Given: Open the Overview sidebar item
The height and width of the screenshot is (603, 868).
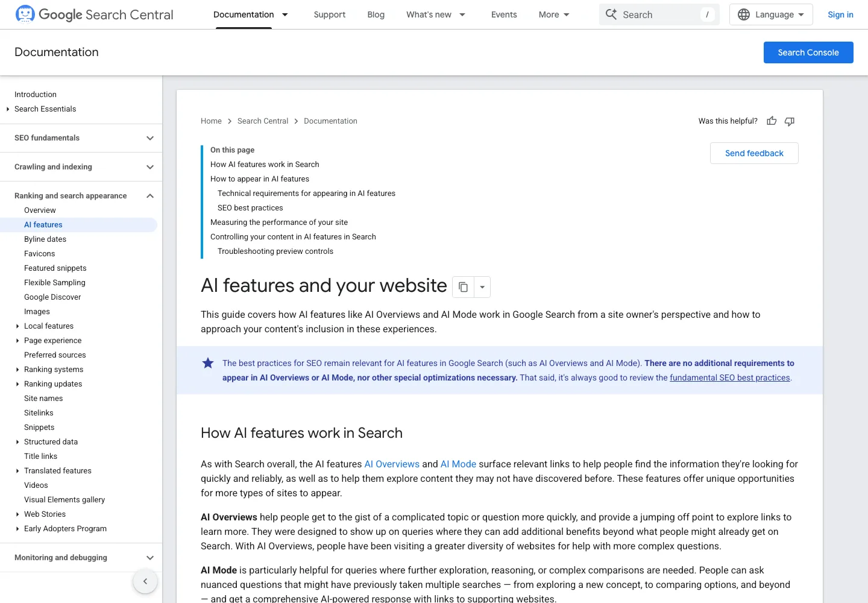Looking at the screenshot, I should coord(40,210).
